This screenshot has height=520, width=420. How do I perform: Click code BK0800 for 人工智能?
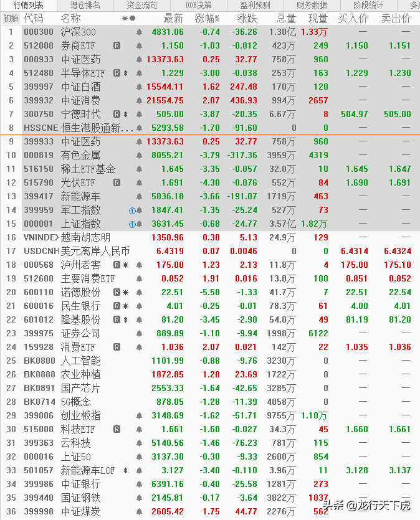click(39, 361)
